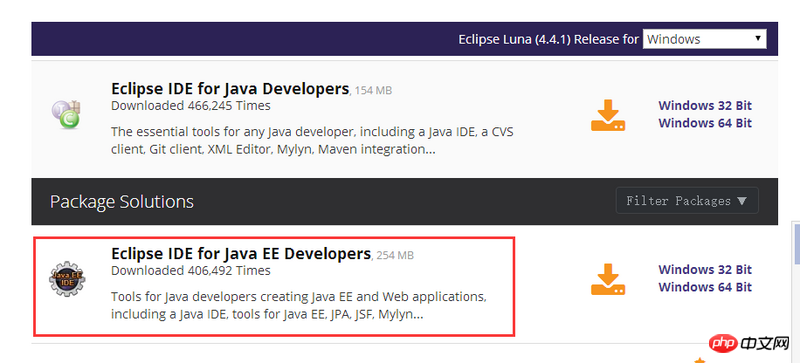The image size is (800, 363).
Task: Open Eclipse IDE for Java EE Developers title
Action: tap(241, 253)
